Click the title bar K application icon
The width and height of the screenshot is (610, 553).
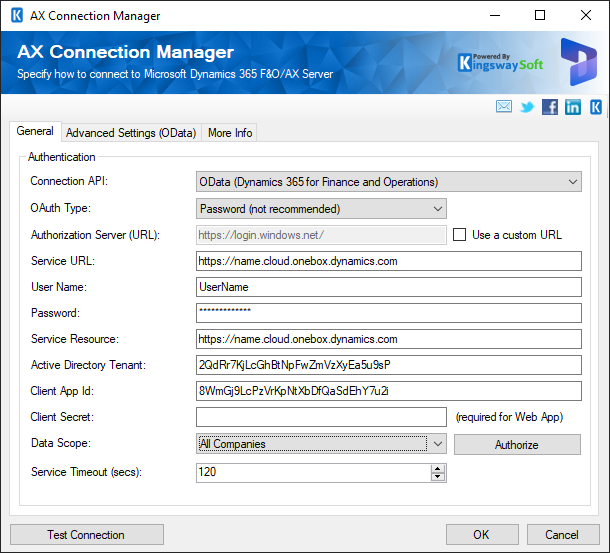click(x=17, y=16)
